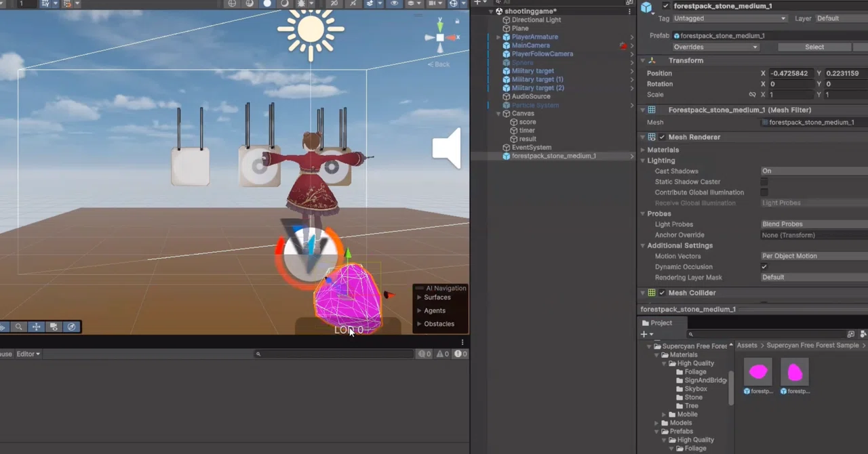Select EventSystem in the Hierarchy

[x=532, y=147]
